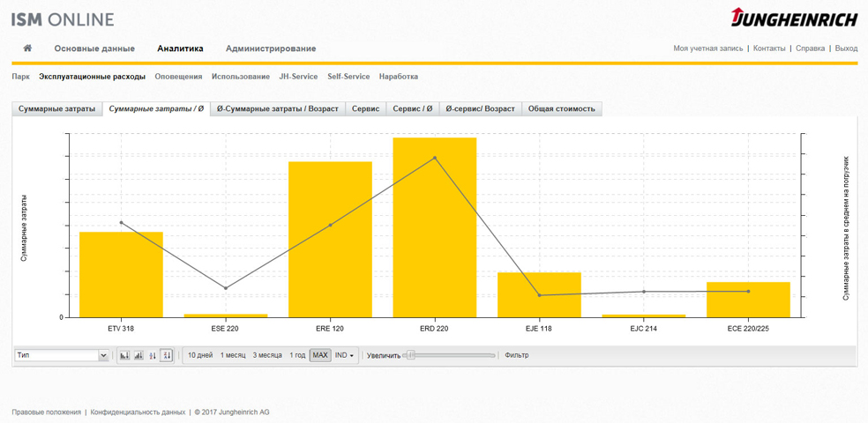Click the Увеличить zoom slider handle
The width and height of the screenshot is (868, 423).
410,355
